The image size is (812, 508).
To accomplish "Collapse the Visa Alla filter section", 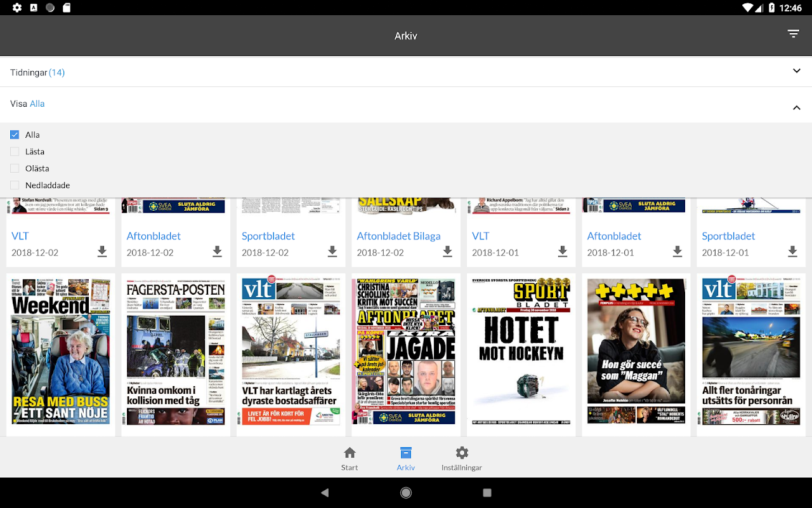I will pos(406,104).
